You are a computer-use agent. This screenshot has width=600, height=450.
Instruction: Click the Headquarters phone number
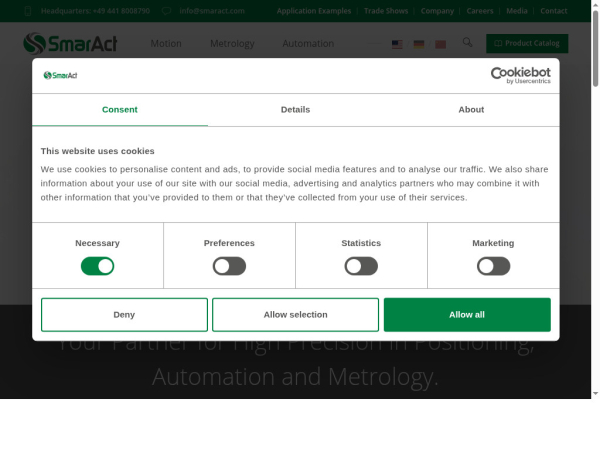(95, 11)
